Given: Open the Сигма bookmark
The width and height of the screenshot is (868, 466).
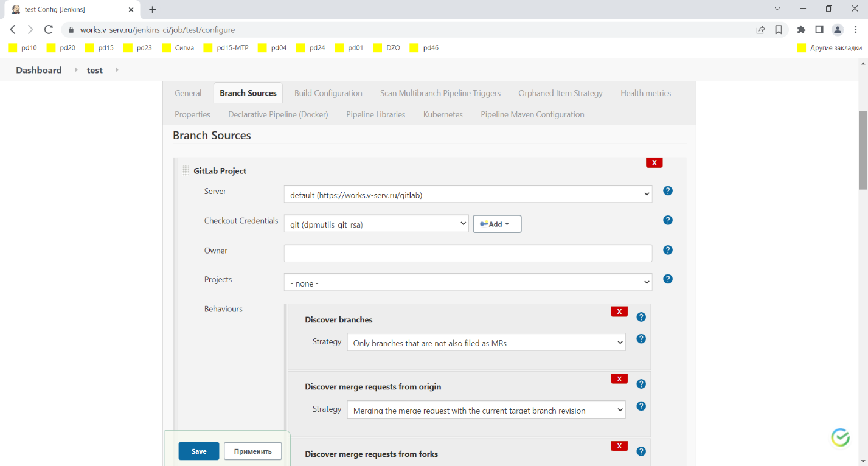Looking at the screenshot, I should [x=178, y=47].
